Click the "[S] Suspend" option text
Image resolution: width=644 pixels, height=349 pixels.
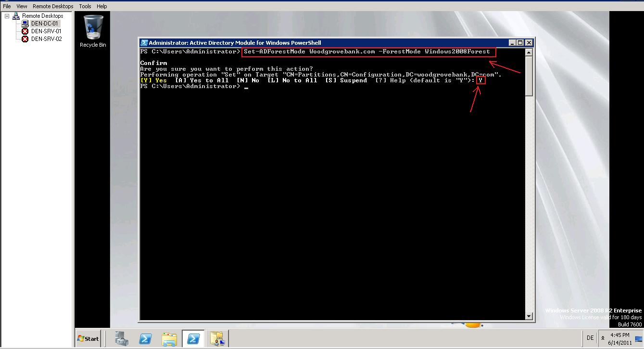click(x=346, y=80)
